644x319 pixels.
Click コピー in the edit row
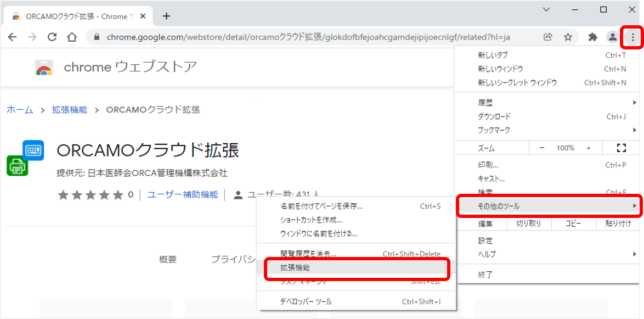click(573, 223)
